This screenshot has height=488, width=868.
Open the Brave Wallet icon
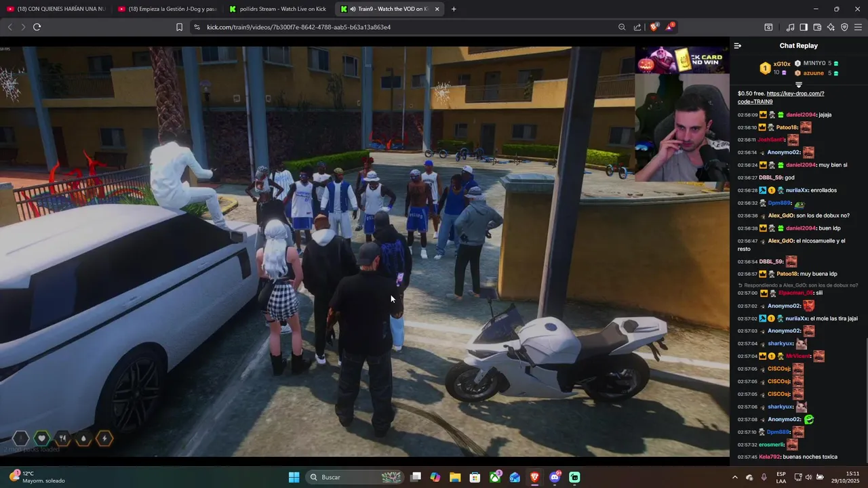click(x=817, y=27)
